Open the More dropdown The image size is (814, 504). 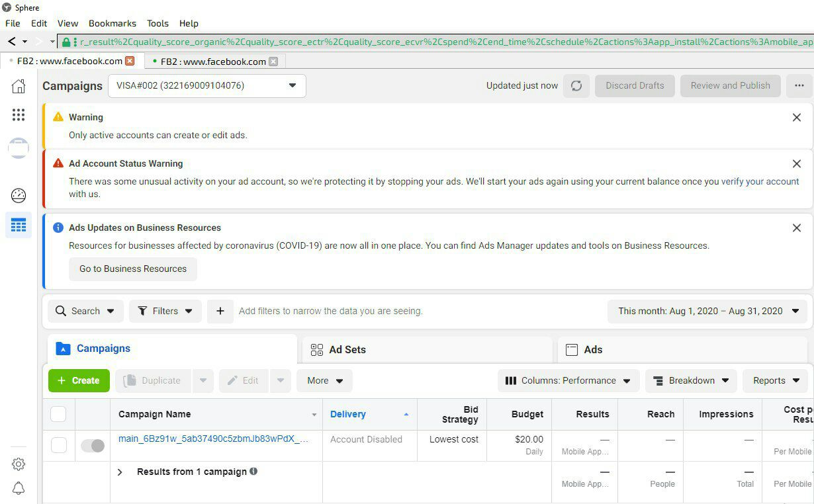(x=324, y=380)
